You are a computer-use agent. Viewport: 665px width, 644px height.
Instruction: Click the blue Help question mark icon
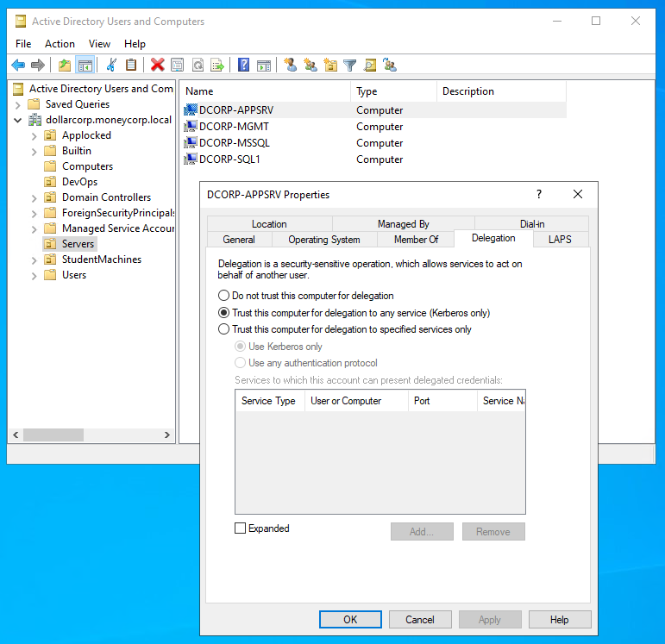pyautogui.click(x=244, y=65)
